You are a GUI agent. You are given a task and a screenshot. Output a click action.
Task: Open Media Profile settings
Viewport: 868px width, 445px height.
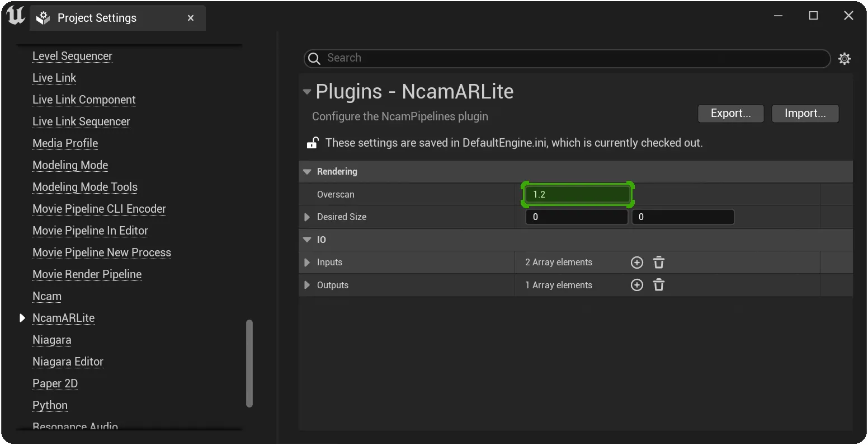(65, 143)
